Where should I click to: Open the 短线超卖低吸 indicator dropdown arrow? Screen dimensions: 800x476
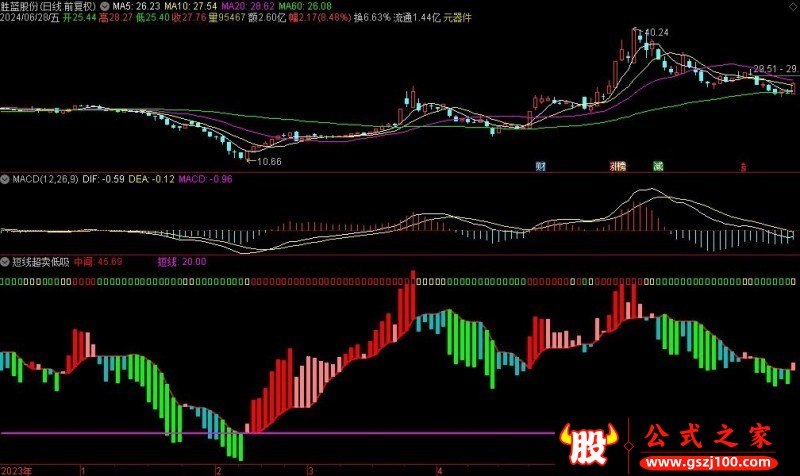5,262
